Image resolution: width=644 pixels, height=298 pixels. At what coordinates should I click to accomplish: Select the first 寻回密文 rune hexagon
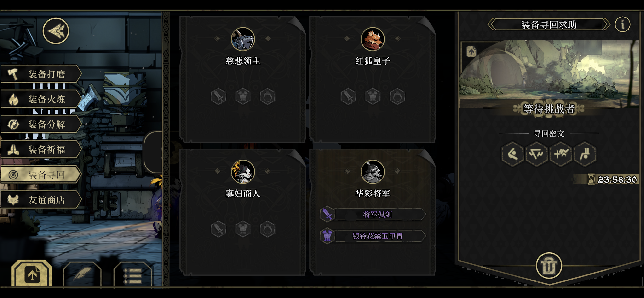coord(512,154)
